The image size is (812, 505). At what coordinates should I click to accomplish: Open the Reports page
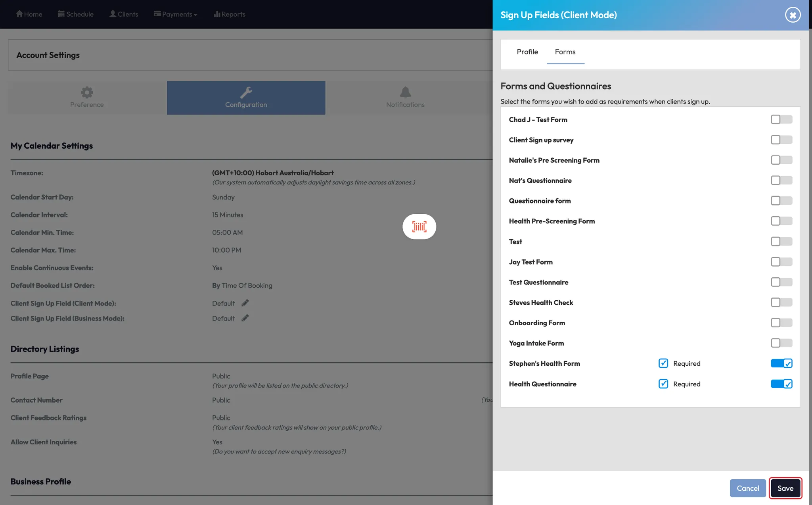tap(230, 14)
